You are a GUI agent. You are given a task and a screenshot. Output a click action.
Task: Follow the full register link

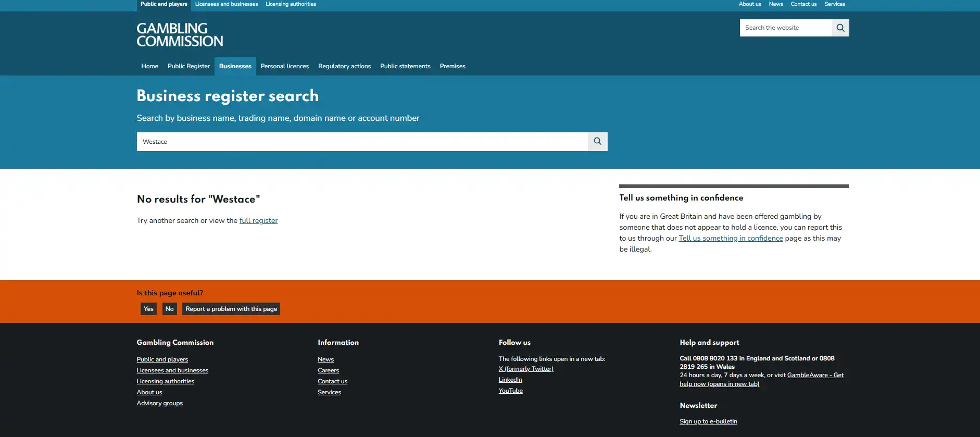pyautogui.click(x=259, y=220)
